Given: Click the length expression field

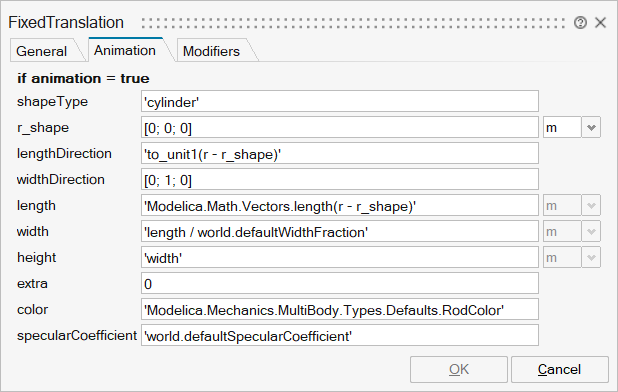Looking at the screenshot, I should [340, 206].
